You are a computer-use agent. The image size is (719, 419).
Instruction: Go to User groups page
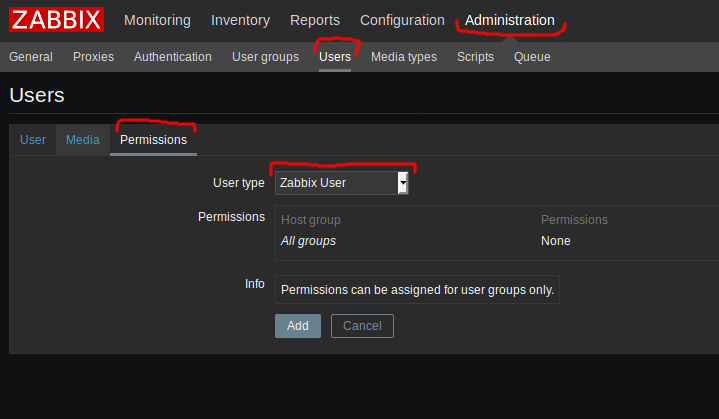point(265,57)
